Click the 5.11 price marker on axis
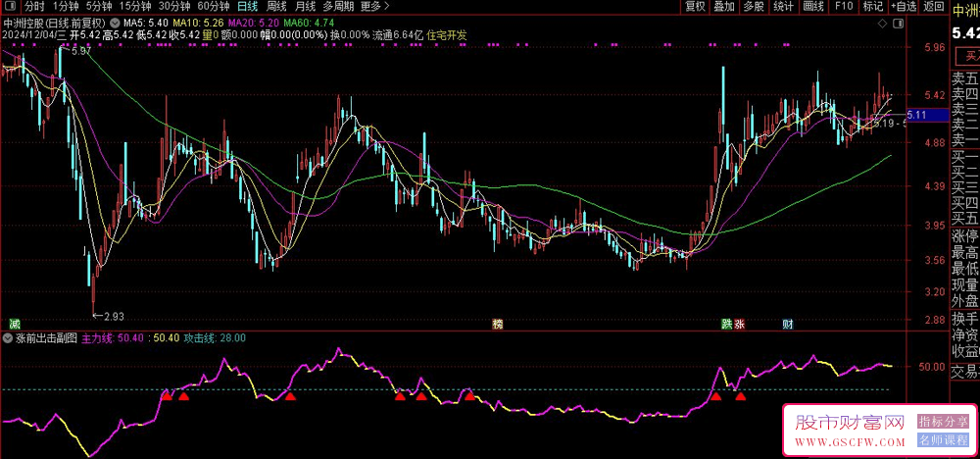Screen dimensions: 980x459 coord(917,116)
